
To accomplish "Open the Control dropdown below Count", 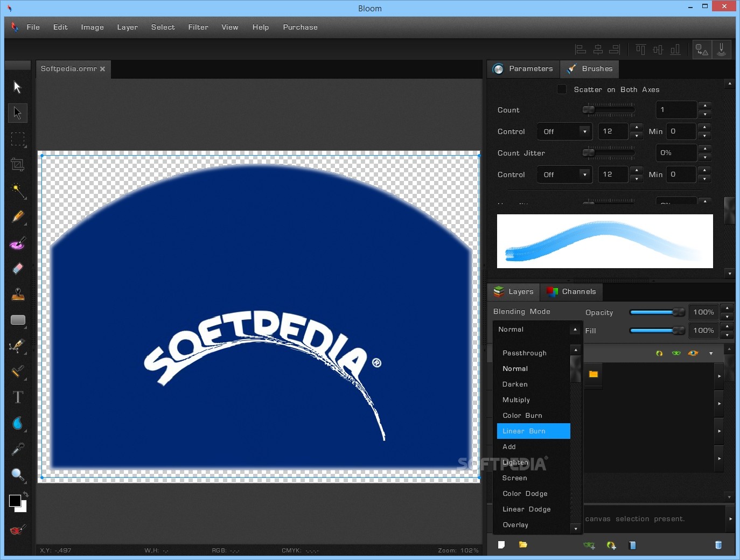I will click(x=564, y=131).
